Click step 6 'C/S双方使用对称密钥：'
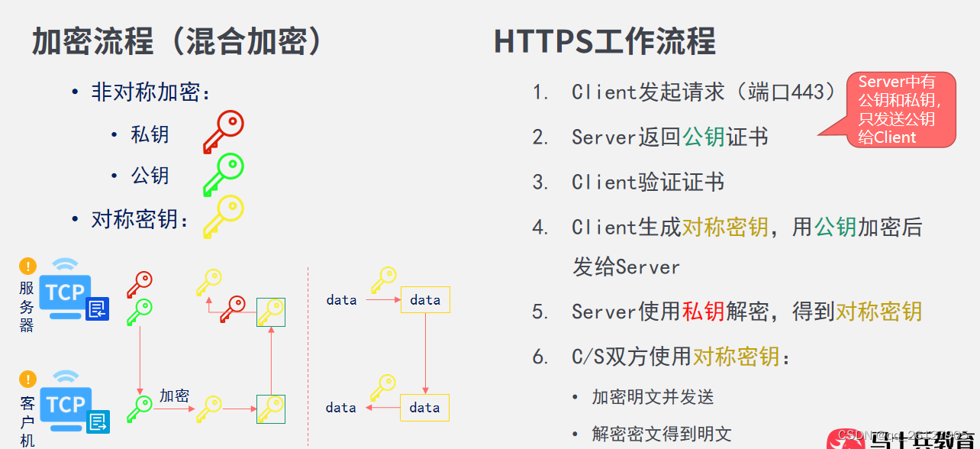Image resolution: width=980 pixels, height=449 pixels. point(682,357)
